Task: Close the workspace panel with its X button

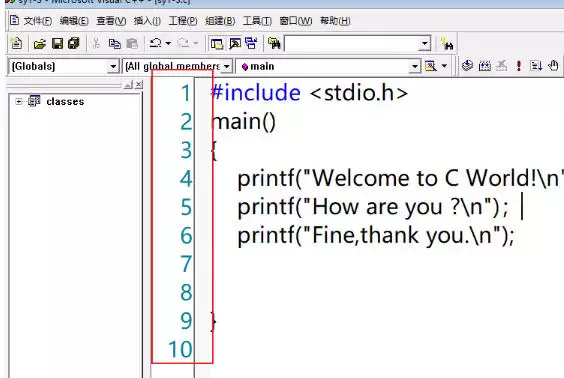Action: 139,85
